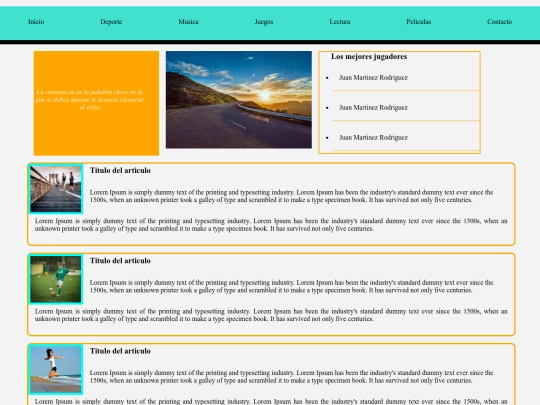The height and width of the screenshot is (405, 540).
Task: Click the Peliculas menu link
Action: point(419,22)
